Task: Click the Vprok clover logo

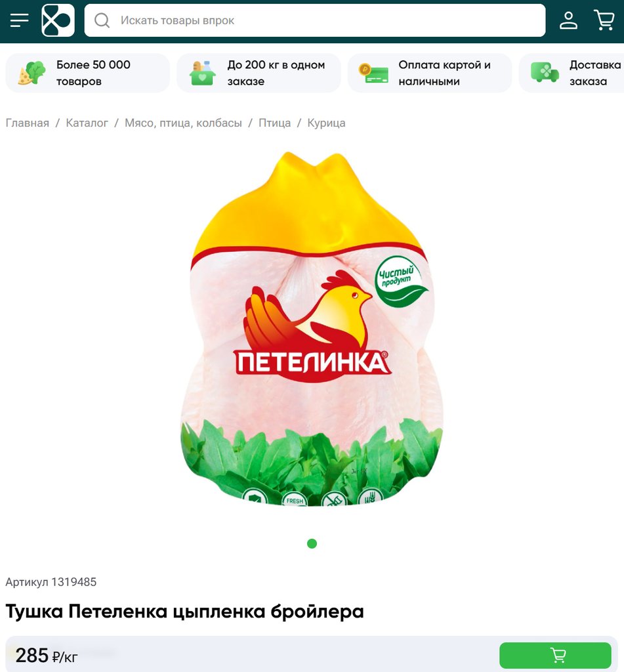Action: 58,20
